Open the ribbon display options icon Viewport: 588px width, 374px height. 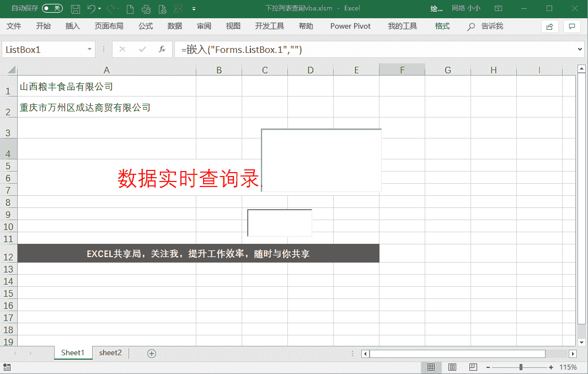click(498, 8)
